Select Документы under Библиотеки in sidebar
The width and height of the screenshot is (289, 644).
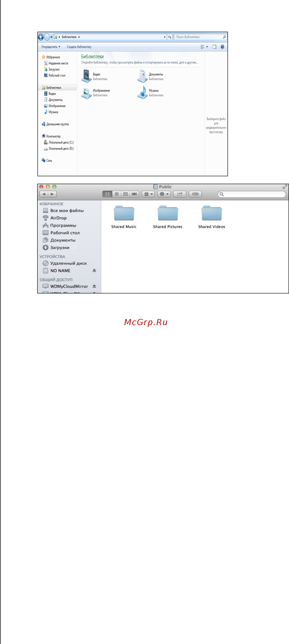point(53,100)
